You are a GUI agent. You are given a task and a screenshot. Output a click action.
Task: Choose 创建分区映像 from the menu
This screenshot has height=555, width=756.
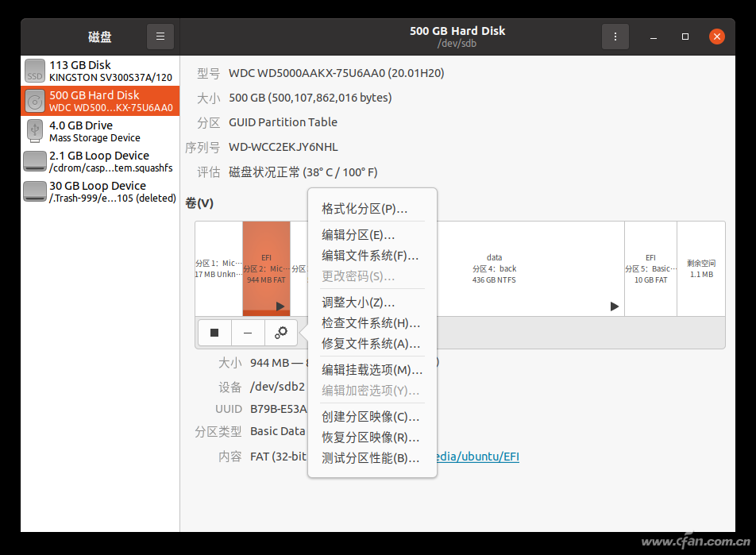(x=370, y=415)
